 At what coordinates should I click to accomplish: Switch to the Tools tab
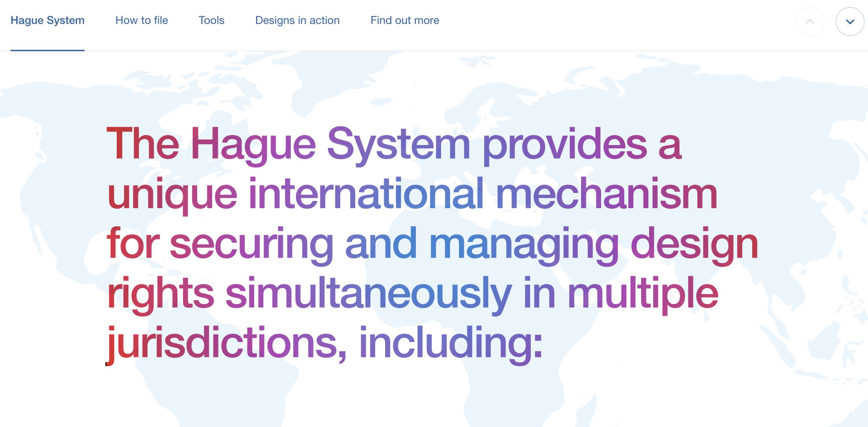(x=211, y=21)
